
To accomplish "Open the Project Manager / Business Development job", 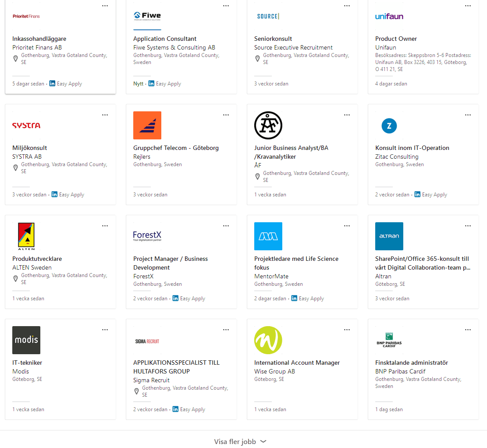I will point(171,263).
